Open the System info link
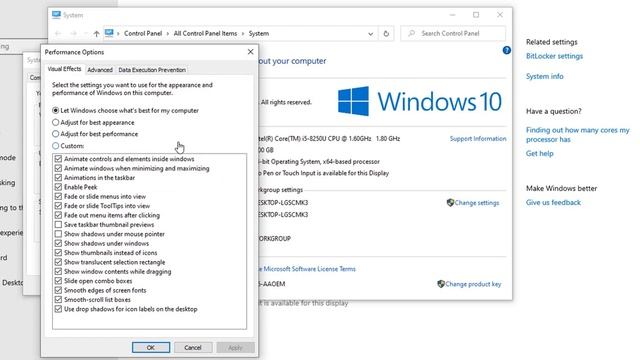The width and height of the screenshot is (640, 360). point(544,76)
